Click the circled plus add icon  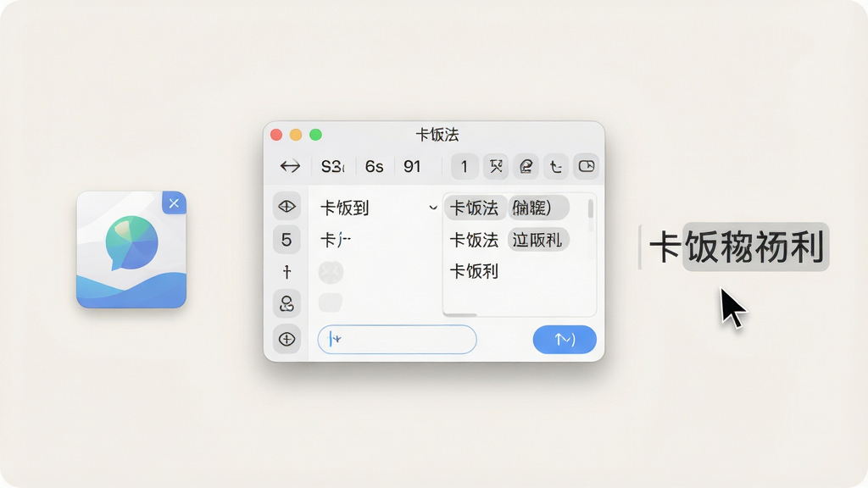click(x=287, y=339)
